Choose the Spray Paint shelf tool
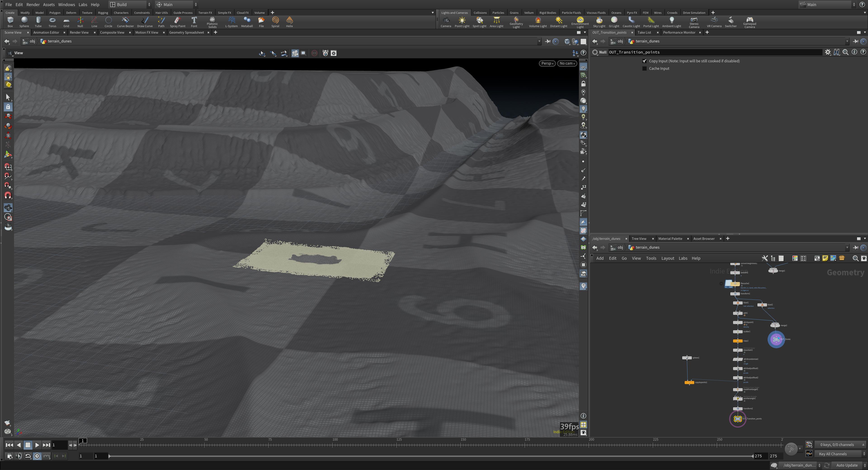Screen dimensions: 868x470 click(x=178, y=22)
